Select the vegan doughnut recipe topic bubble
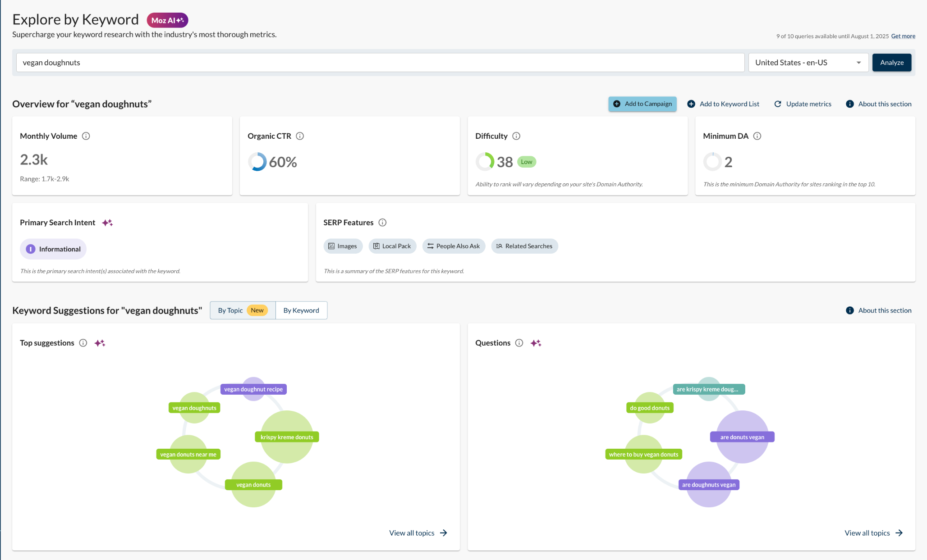927x560 pixels. [253, 389]
